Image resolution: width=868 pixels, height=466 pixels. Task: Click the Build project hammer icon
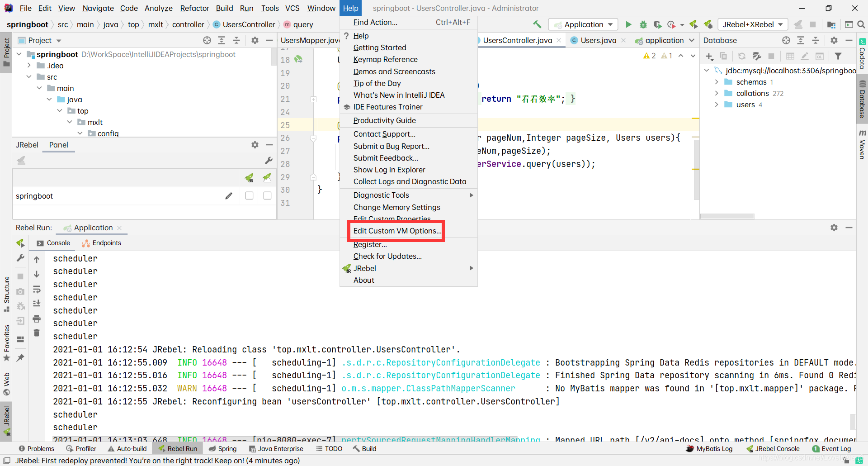click(x=537, y=24)
